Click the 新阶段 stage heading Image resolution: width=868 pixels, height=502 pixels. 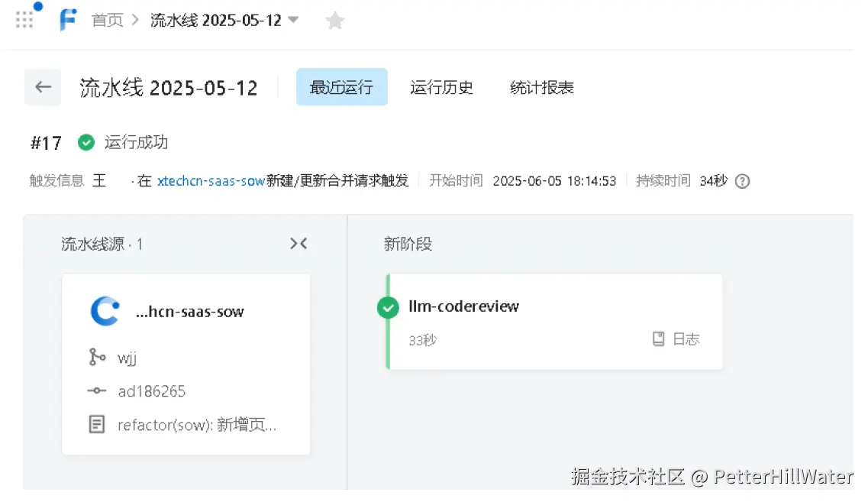point(408,244)
